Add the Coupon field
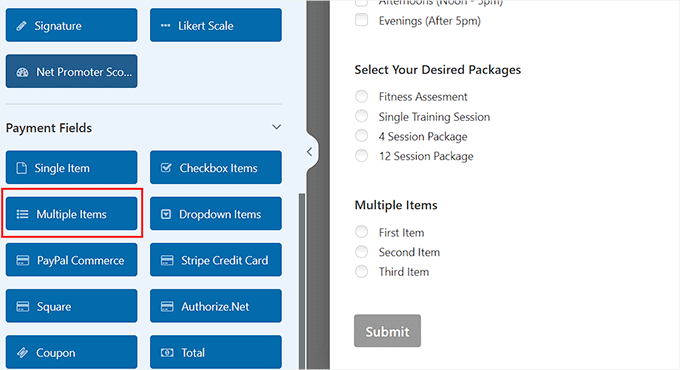The height and width of the screenshot is (370, 680). 72,352
